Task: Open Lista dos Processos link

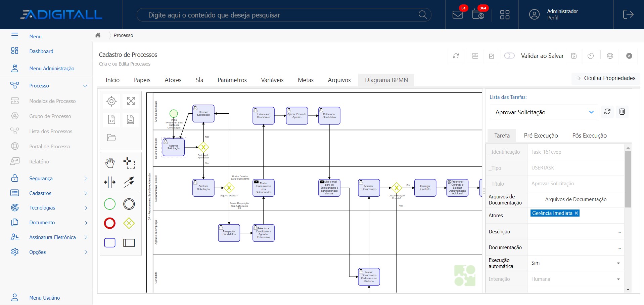Action: (x=51, y=131)
